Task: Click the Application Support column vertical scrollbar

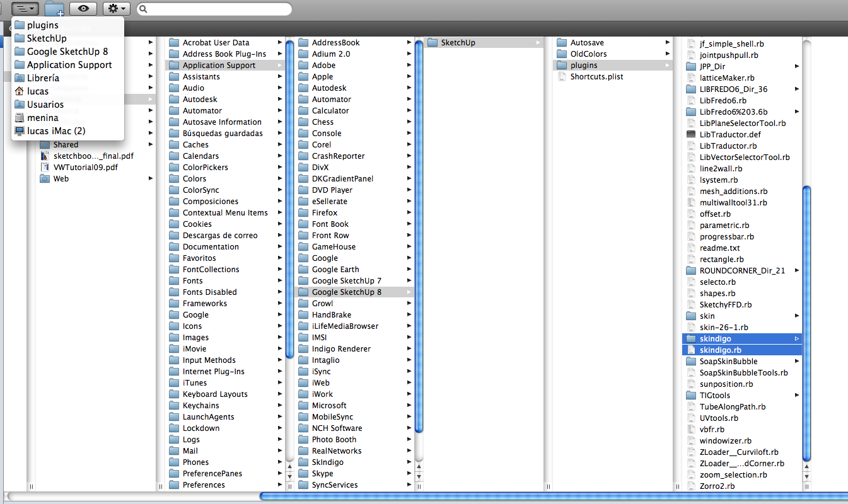Action: 419,237
